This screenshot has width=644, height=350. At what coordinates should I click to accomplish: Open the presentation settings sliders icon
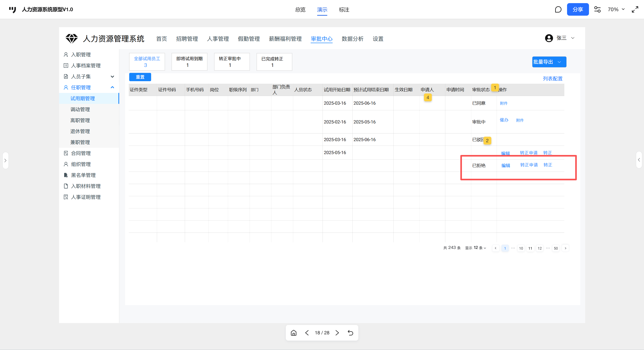point(597,9)
